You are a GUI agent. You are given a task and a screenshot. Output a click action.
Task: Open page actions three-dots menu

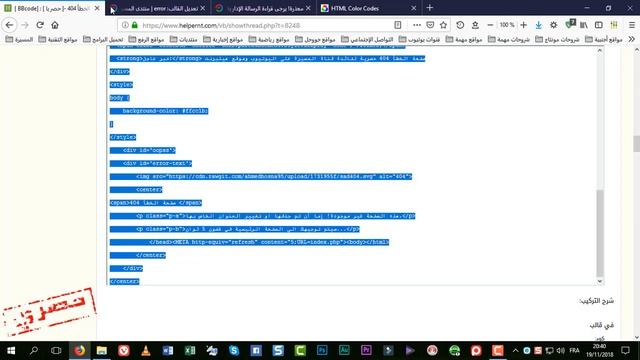pos(417,25)
